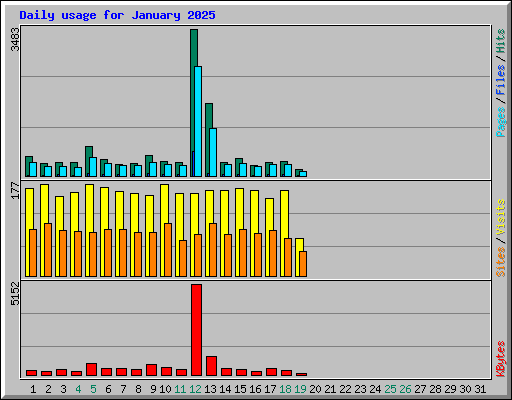Click the day 31 axis label
Screen dimensions: 512x400
[x=480, y=389]
